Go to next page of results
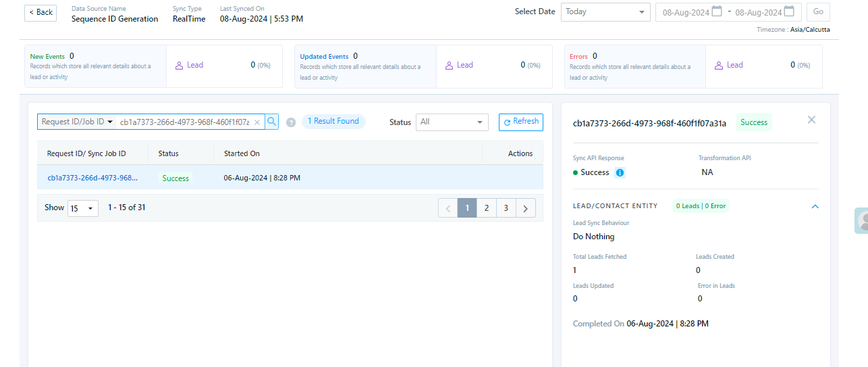This screenshot has height=367, width=868. tap(526, 208)
